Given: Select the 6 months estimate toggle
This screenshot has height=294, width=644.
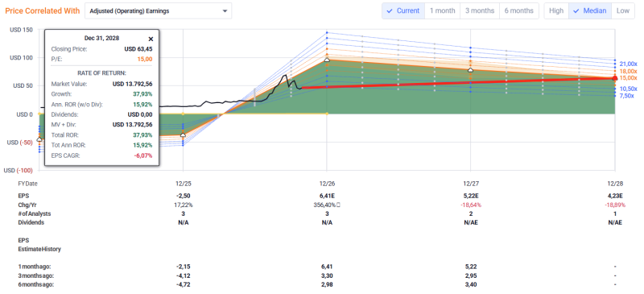Looking at the screenshot, I should pyautogui.click(x=519, y=10).
